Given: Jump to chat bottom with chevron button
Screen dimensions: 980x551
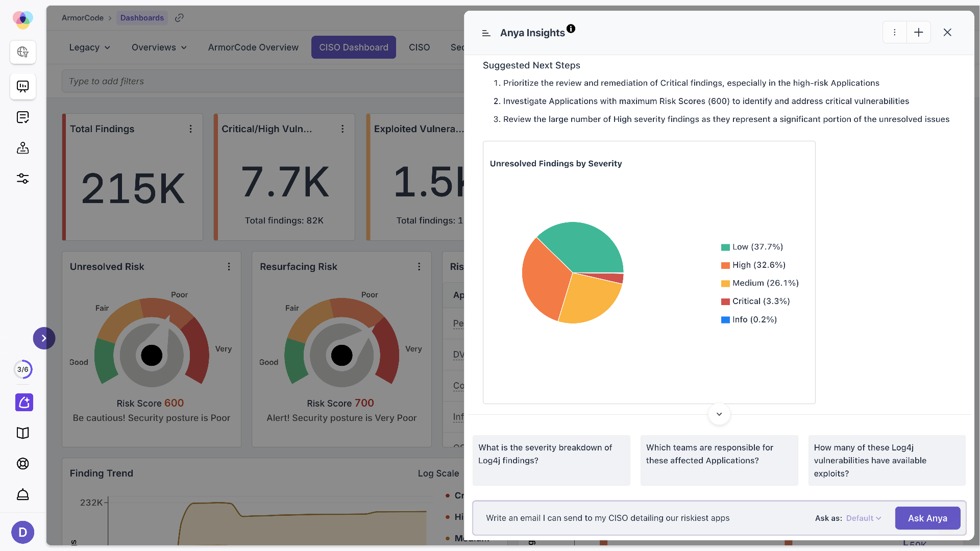Looking at the screenshot, I should click(719, 414).
